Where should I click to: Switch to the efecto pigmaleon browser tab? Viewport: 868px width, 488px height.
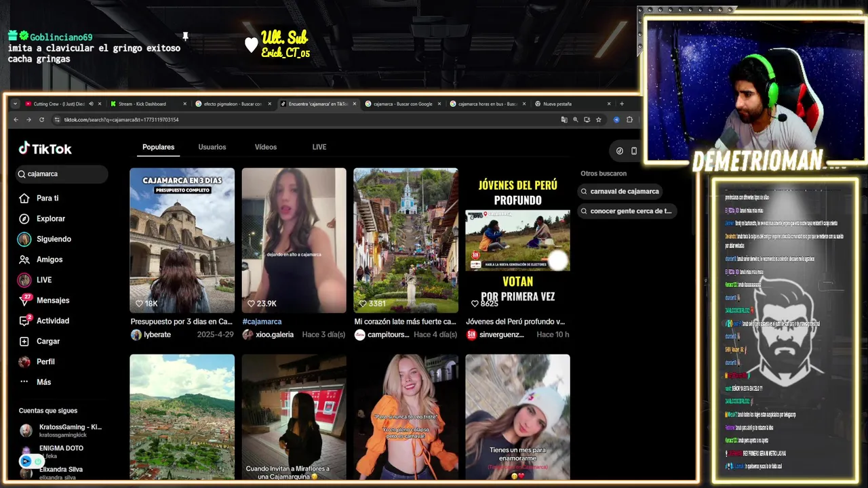coord(233,104)
